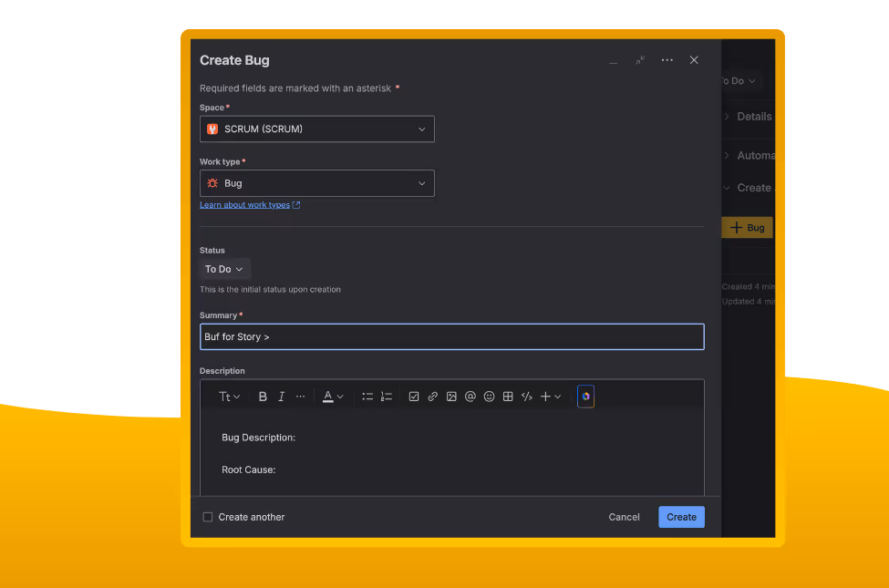Add an image to the description
Viewport: 889px width, 588px height.
click(451, 397)
